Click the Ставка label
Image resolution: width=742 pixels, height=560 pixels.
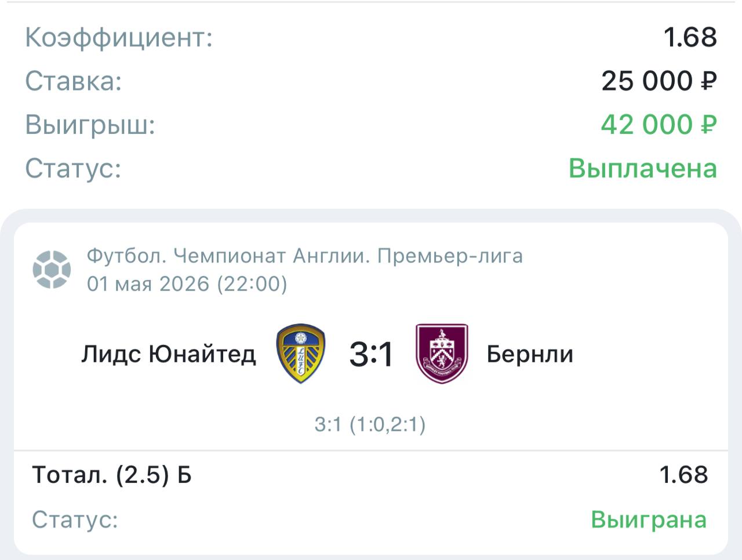click(74, 81)
